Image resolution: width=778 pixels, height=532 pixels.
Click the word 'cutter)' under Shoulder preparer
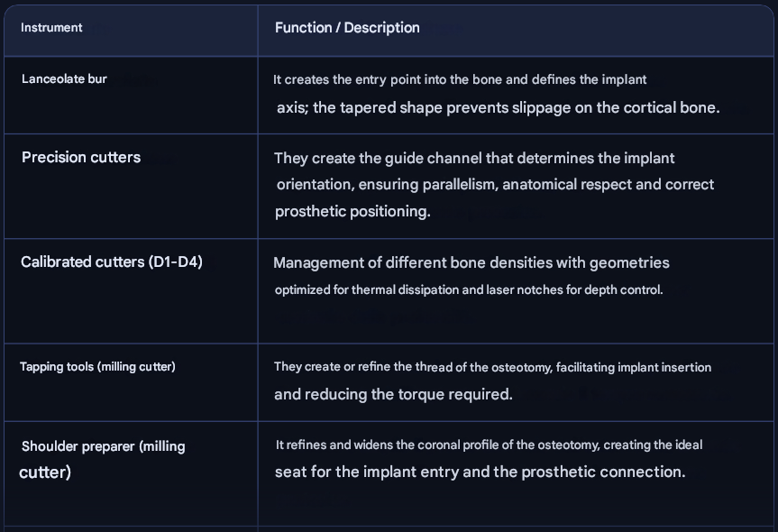click(45, 472)
